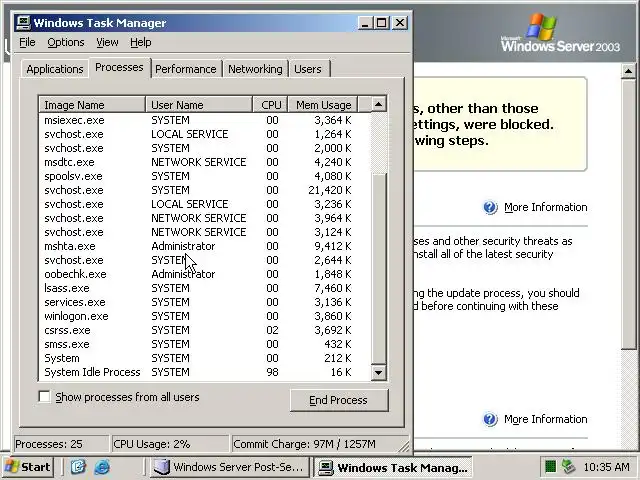Click the upper More Information link

[x=546, y=207]
